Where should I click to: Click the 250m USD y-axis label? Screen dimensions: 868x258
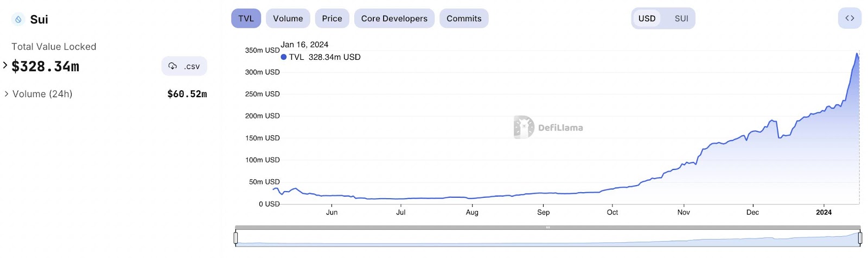(263, 94)
